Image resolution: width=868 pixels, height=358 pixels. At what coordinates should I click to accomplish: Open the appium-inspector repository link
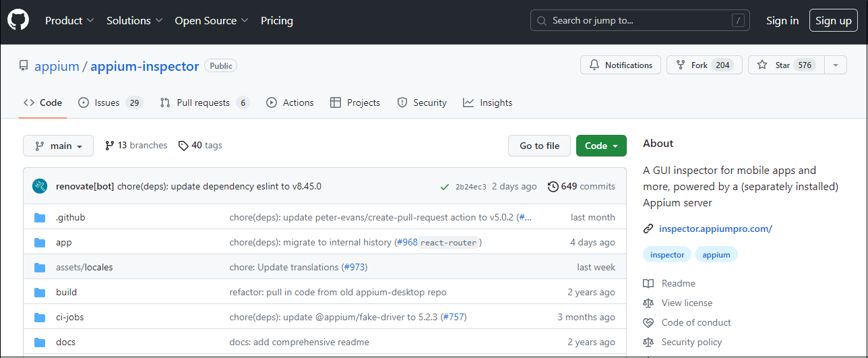[145, 66]
